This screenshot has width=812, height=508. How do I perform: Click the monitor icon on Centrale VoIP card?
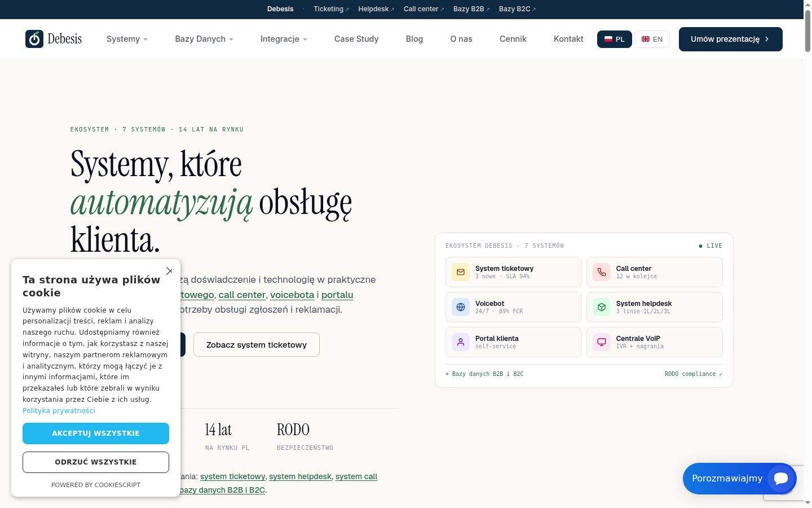[602, 342]
